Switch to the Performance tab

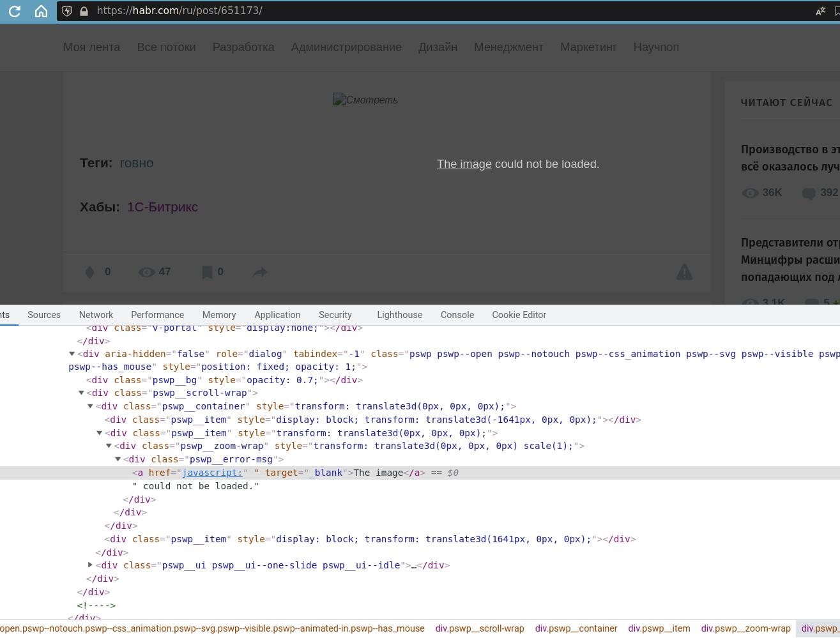click(x=157, y=315)
